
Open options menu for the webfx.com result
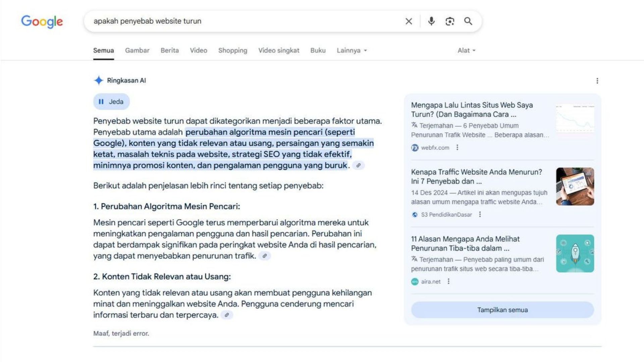tap(457, 147)
